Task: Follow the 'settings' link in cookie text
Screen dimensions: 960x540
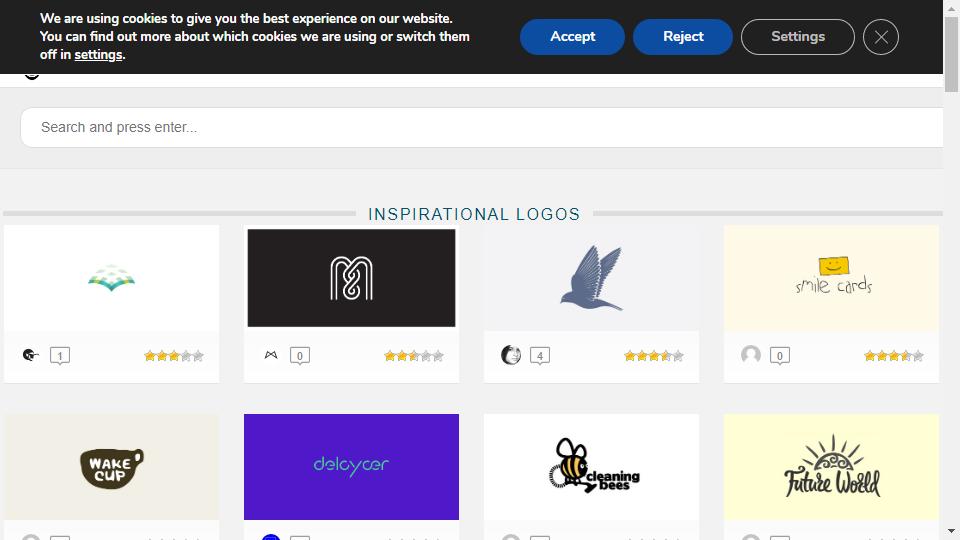Action: point(99,54)
